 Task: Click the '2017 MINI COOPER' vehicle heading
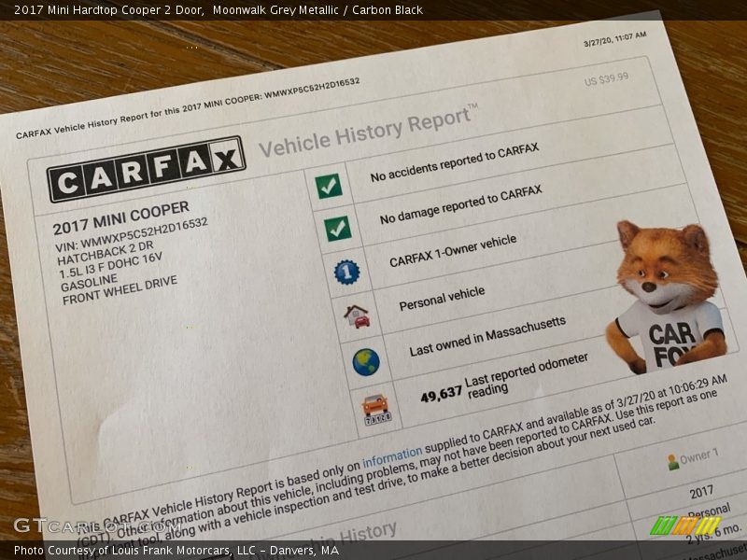click(x=120, y=217)
